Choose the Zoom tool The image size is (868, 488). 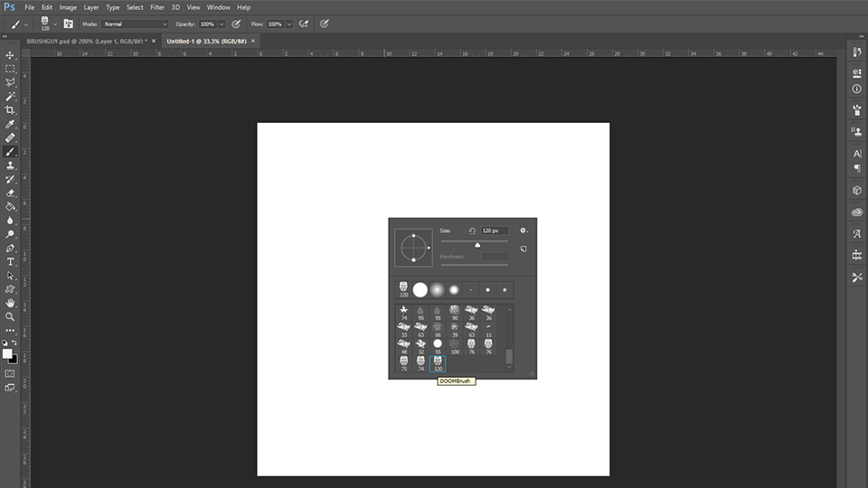coord(10,316)
